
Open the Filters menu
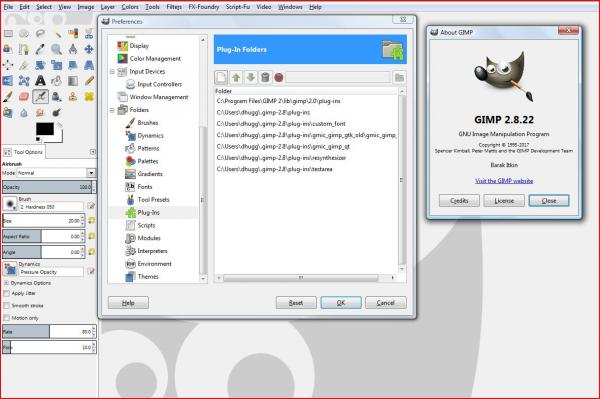[x=174, y=7]
